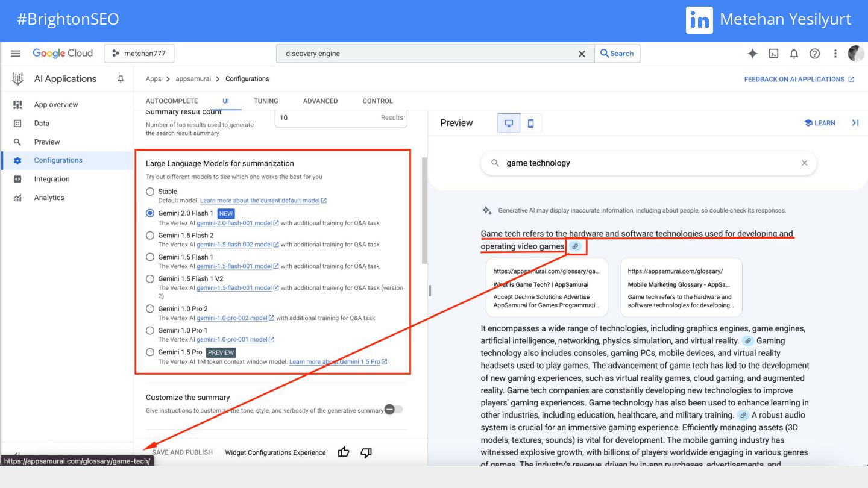This screenshot has width=868, height=488.
Task: Click the summary result count field
Action: (341, 118)
